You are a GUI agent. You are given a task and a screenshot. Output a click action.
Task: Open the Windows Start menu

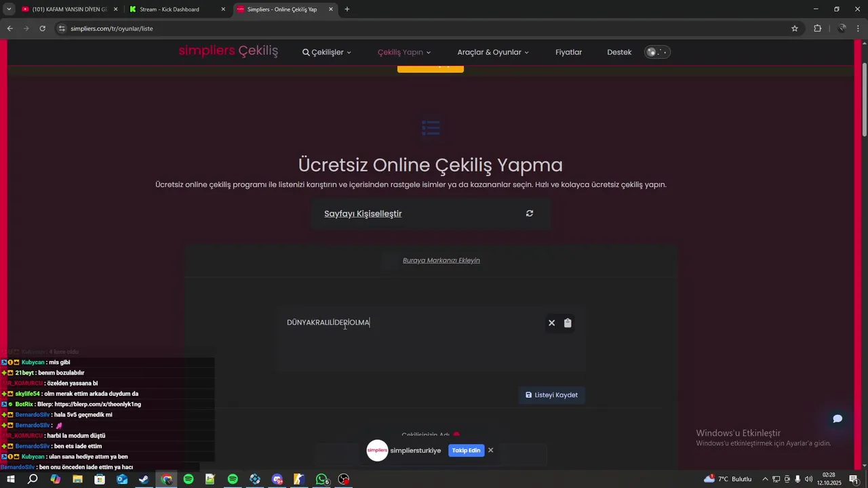[x=10, y=479]
